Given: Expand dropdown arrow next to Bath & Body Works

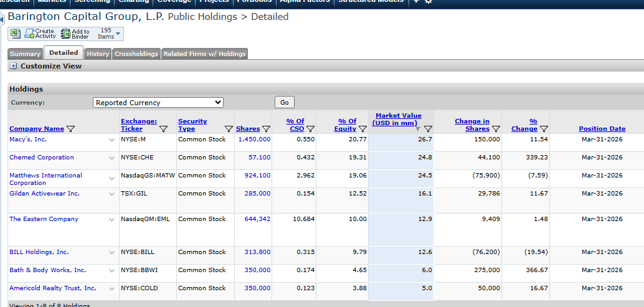Looking at the screenshot, I should 111,271.
